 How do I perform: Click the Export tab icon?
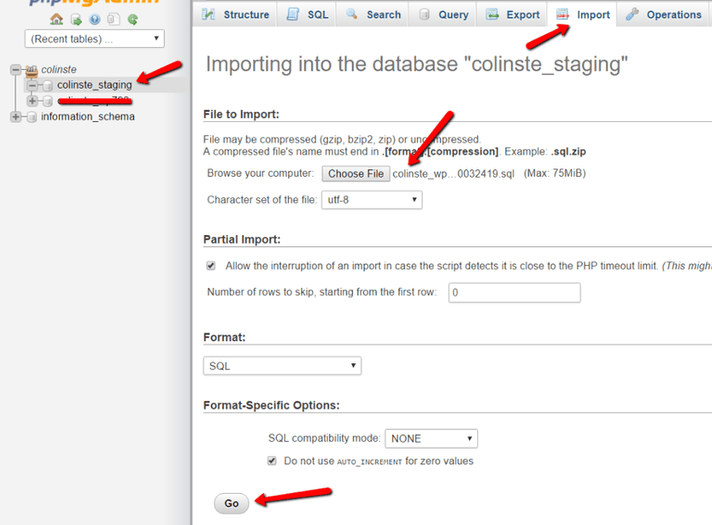[x=492, y=15]
